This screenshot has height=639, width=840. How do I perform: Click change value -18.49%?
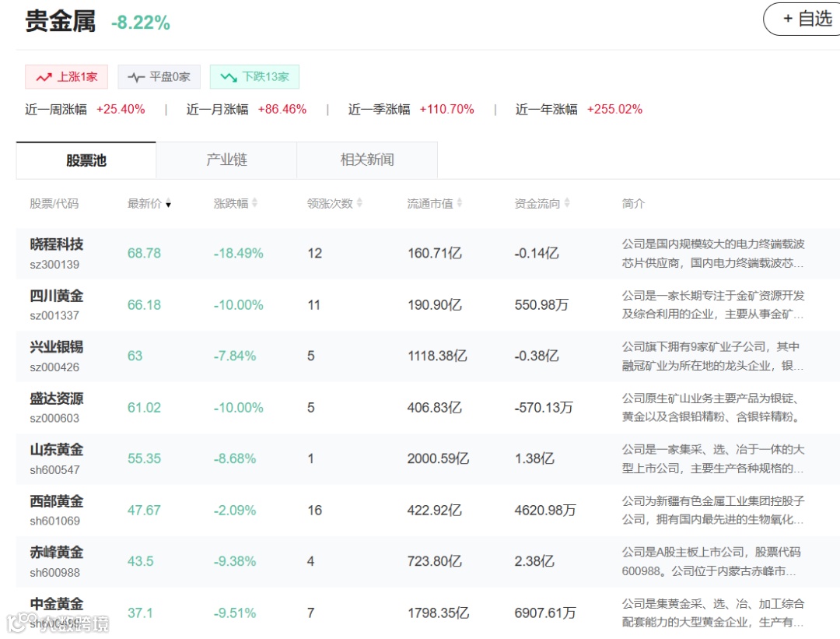(239, 253)
